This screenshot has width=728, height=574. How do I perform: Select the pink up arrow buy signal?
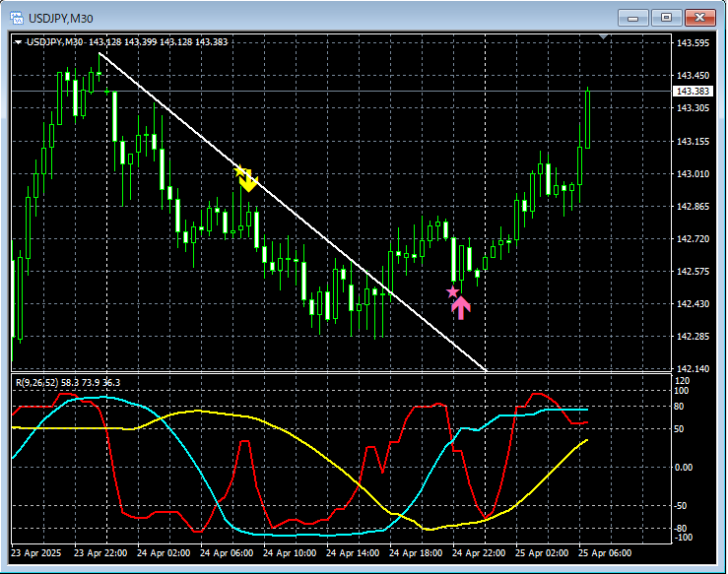tap(461, 308)
